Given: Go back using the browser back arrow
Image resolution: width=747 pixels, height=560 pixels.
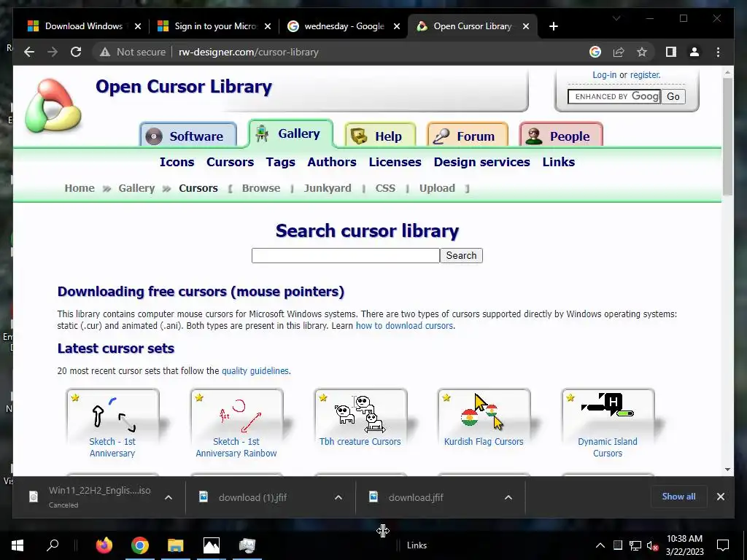Looking at the screenshot, I should click(29, 52).
